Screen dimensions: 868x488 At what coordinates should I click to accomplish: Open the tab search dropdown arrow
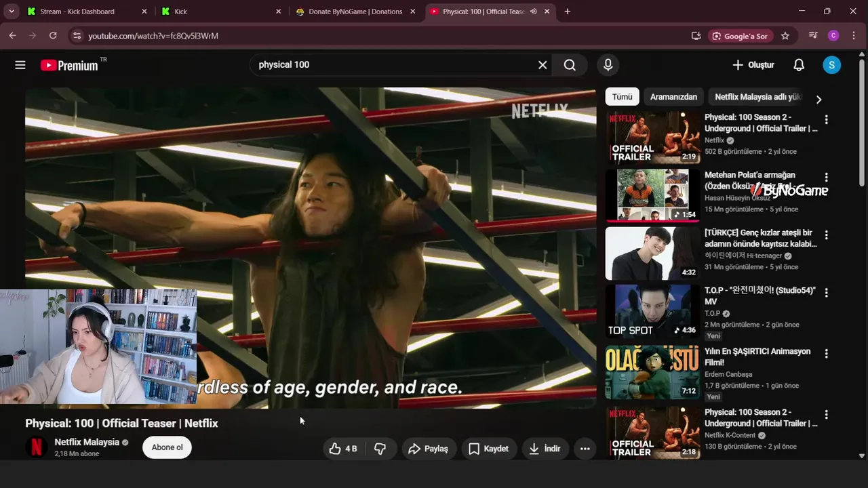point(12,12)
